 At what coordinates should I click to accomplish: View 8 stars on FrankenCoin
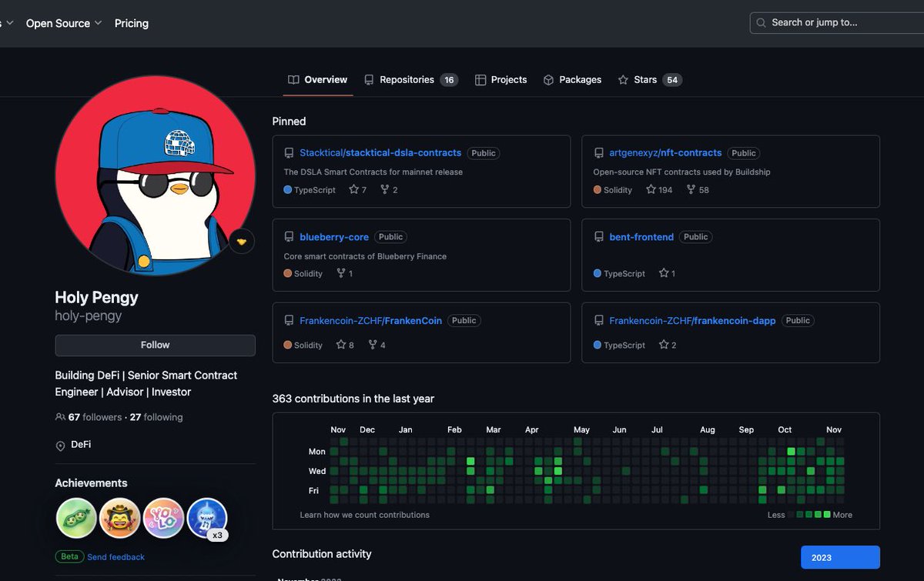coord(345,345)
